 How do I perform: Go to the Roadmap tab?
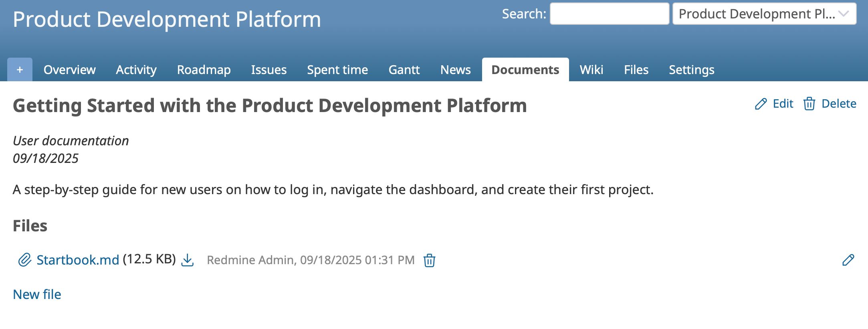(x=204, y=70)
